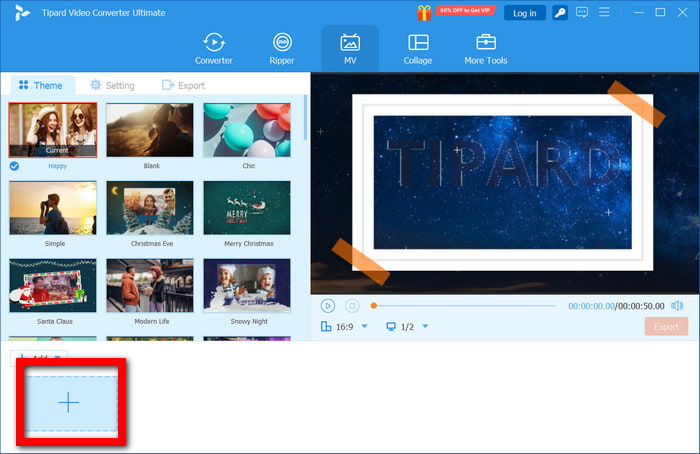This screenshot has width=700, height=454.
Task: Select the Merry Christmas theme
Action: (247, 208)
